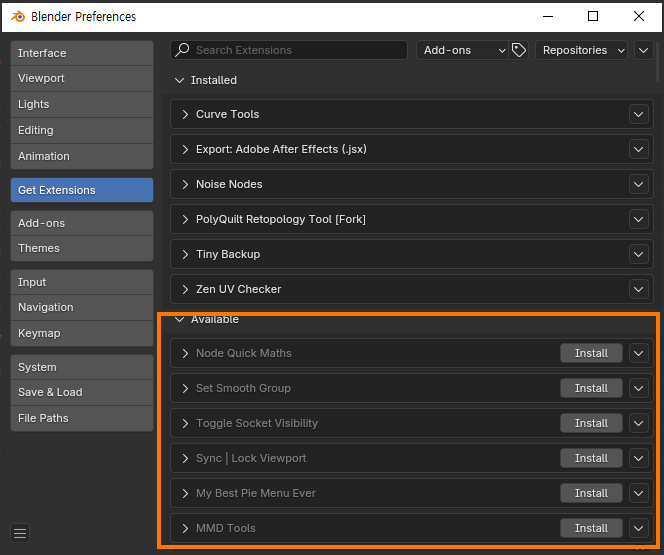Switch to System preferences
This screenshot has width=664, height=555.
tap(82, 367)
